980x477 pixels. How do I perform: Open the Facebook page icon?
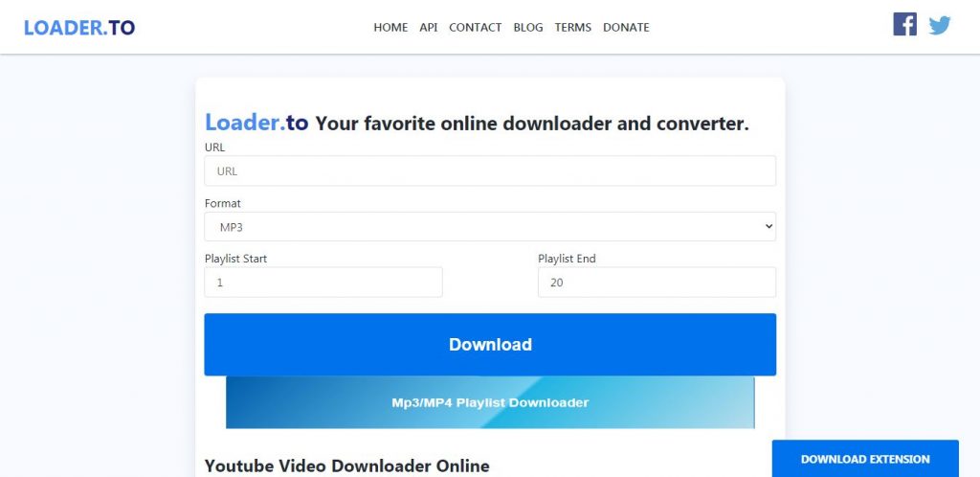pyautogui.click(x=904, y=24)
